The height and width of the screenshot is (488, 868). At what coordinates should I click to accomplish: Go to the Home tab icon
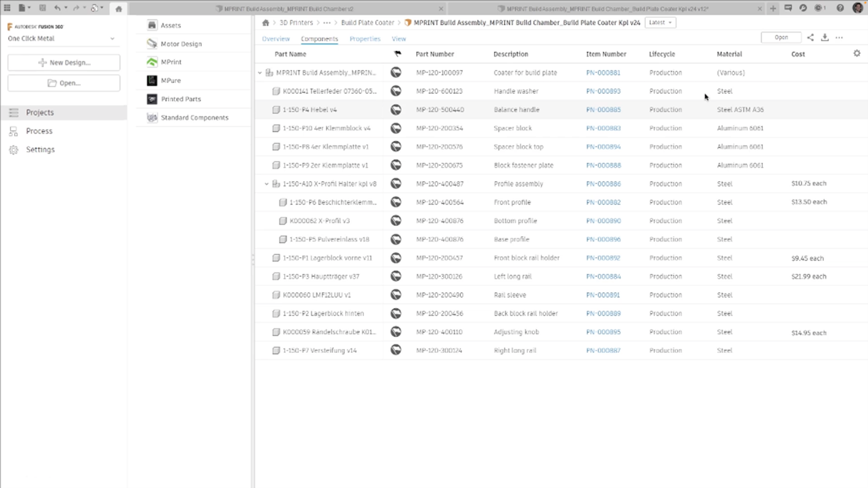tap(118, 9)
